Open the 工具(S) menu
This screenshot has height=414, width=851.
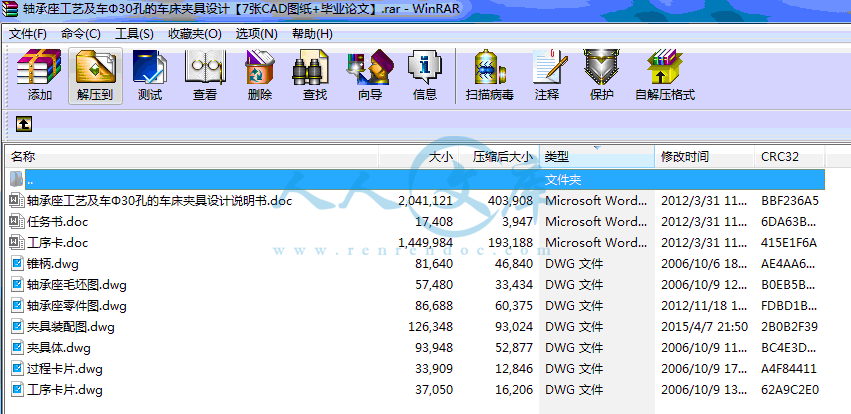(x=134, y=34)
